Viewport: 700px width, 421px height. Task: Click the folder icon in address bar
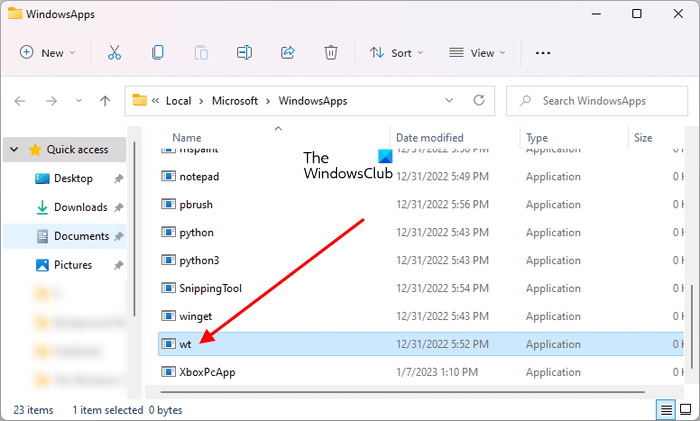(140, 100)
